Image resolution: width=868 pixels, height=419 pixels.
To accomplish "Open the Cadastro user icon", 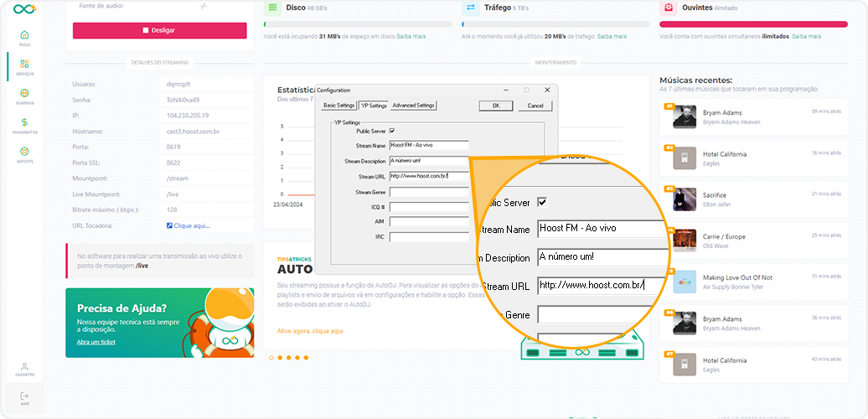I will pos(24,366).
